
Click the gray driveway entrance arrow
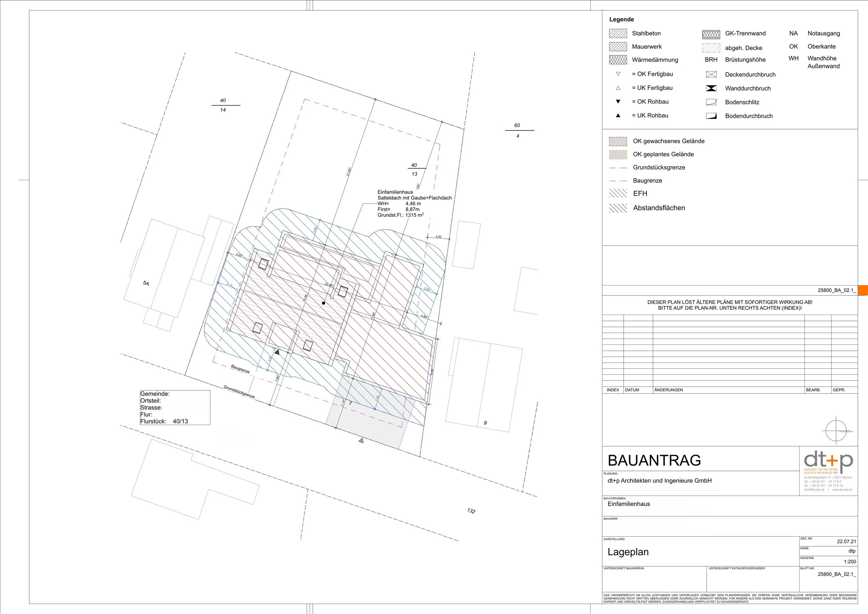[361, 440]
